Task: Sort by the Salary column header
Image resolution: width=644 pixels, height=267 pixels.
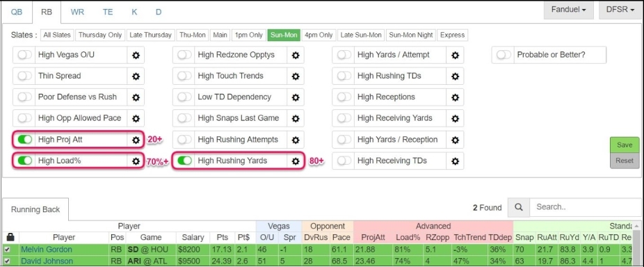Action: [193, 237]
